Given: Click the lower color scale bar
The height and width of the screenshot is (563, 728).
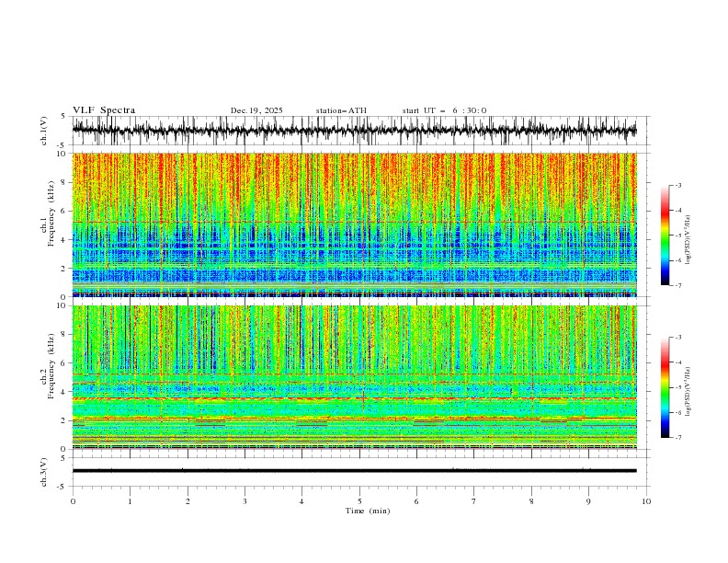Looking at the screenshot, I should pos(665,387).
